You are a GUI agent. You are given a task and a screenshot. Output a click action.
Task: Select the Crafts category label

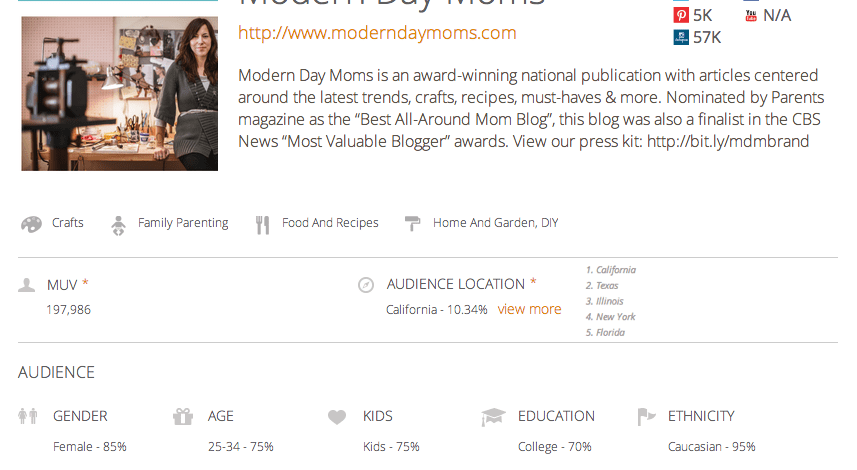pos(68,223)
